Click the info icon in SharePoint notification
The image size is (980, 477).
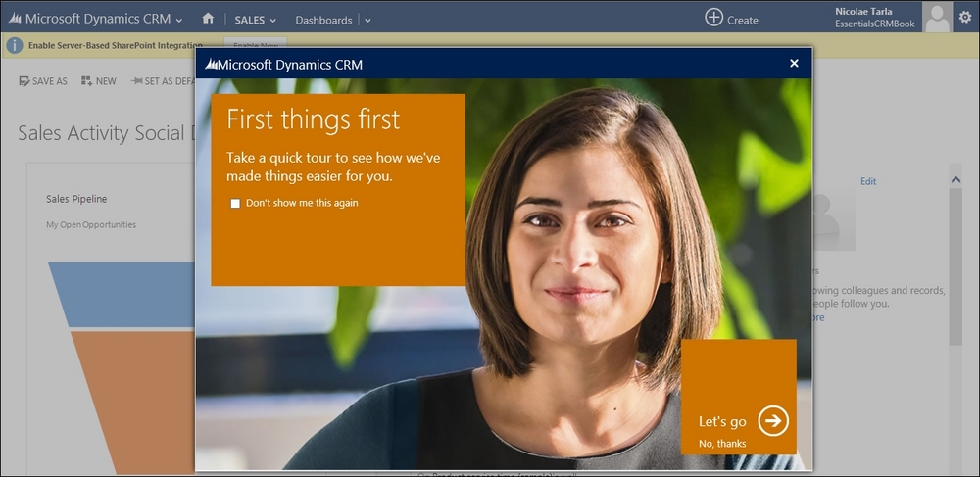[15, 46]
